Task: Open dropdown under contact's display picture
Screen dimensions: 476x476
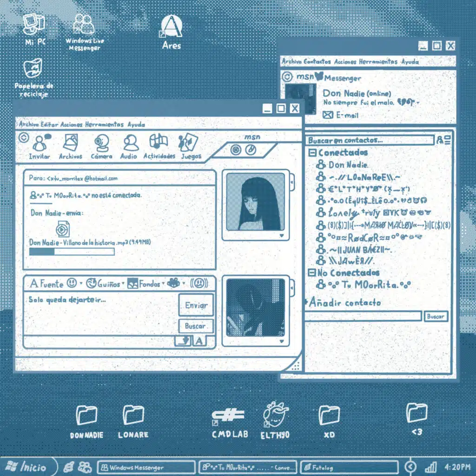Action: [x=282, y=236]
